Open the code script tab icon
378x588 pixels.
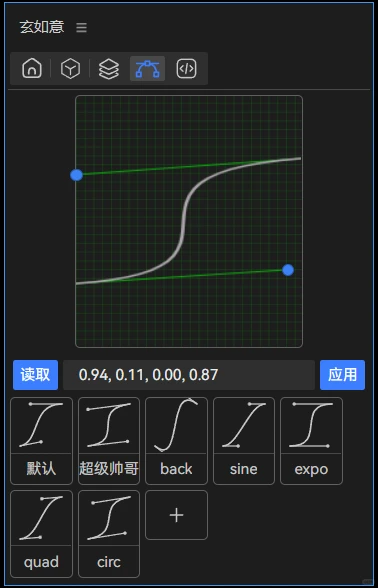pos(186,69)
